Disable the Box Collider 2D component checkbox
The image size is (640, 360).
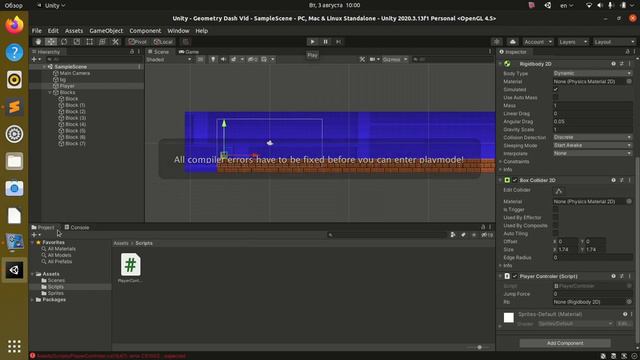515,180
